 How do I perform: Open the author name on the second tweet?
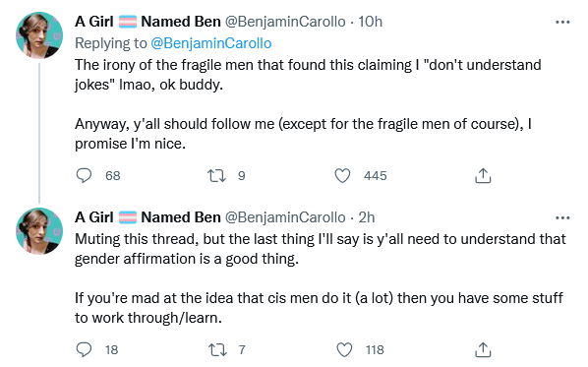point(147,217)
